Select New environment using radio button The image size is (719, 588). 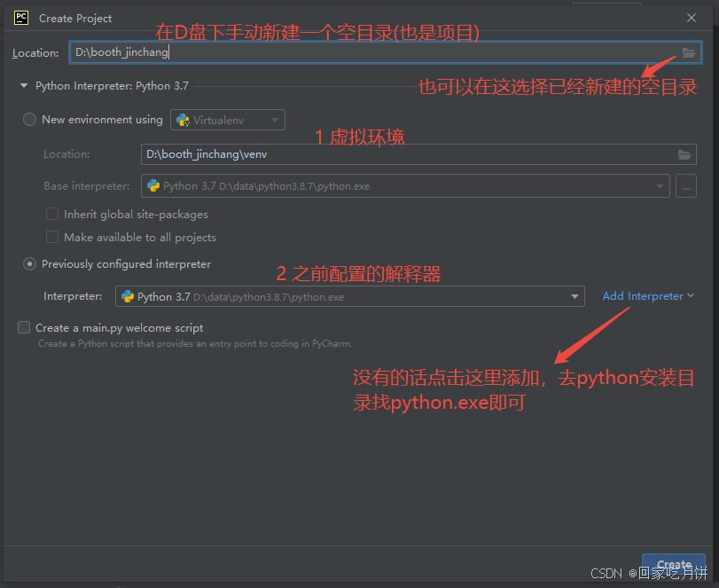30,120
